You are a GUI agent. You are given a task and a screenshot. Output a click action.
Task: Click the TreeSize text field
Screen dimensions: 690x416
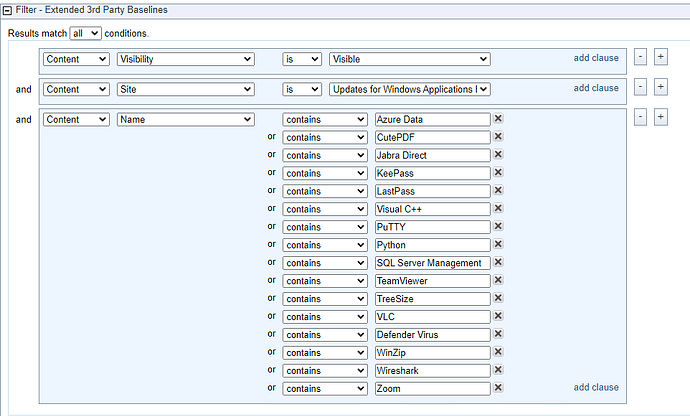(433, 299)
